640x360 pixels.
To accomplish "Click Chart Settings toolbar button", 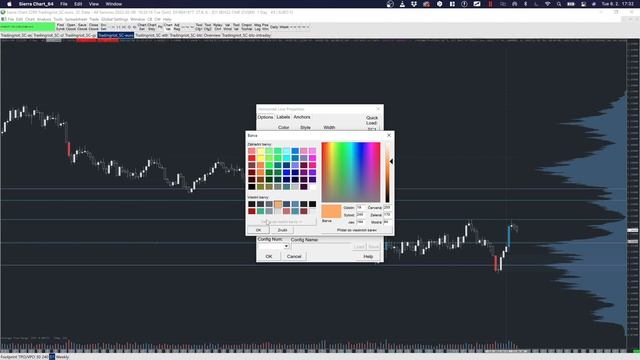I will pyautogui.click(x=142, y=27).
